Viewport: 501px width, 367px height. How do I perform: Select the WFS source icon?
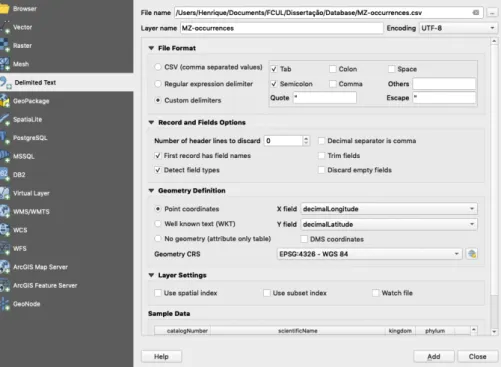click(x=5, y=248)
